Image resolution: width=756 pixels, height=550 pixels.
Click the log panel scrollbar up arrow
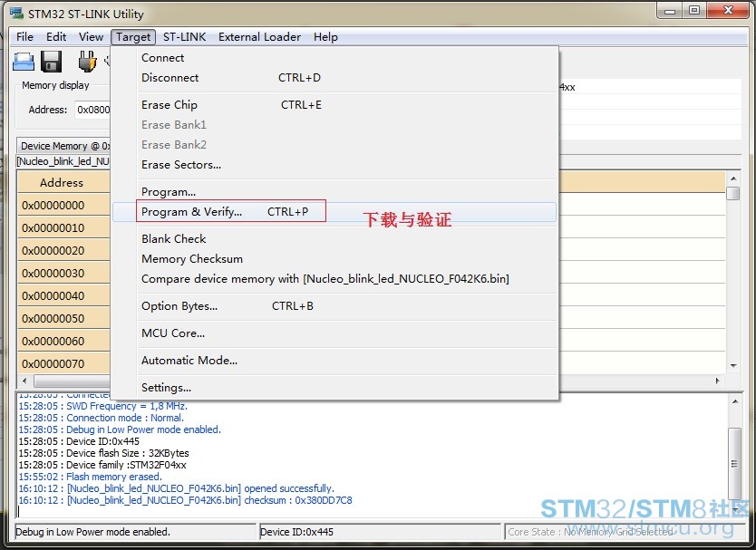pos(735,401)
